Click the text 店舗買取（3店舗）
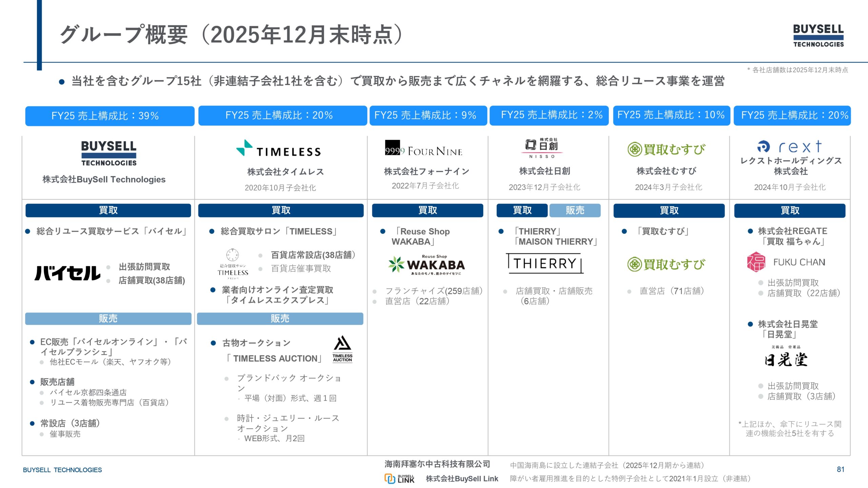Viewport: 868px width, 488px height. click(x=802, y=396)
